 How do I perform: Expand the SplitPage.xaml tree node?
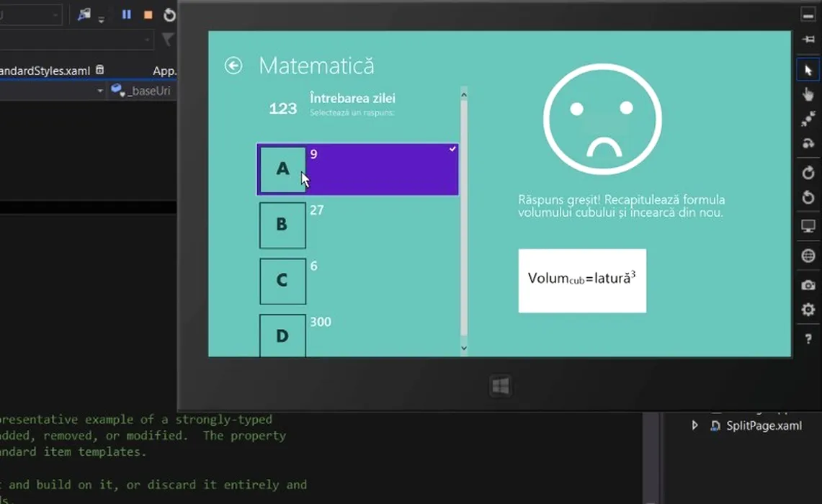tap(694, 426)
